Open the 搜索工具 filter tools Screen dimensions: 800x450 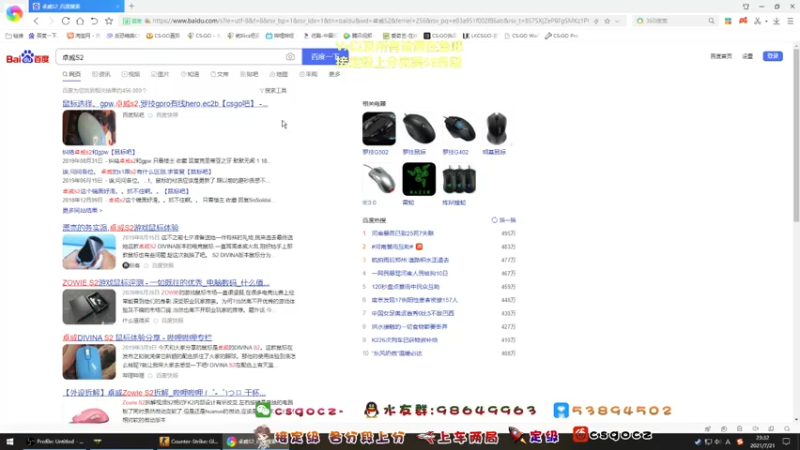(x=273, y=90)
